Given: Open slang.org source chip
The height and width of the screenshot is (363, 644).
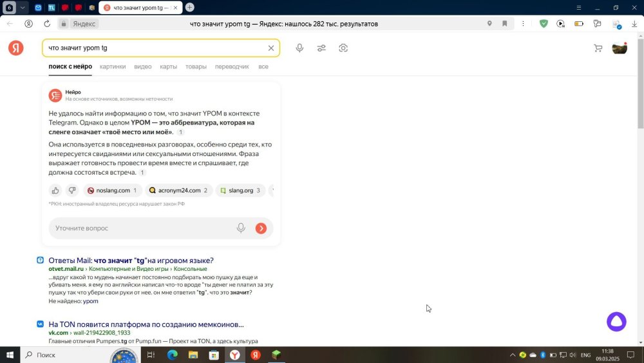Looking at the screenshot, I should click(x=240, y=190).
